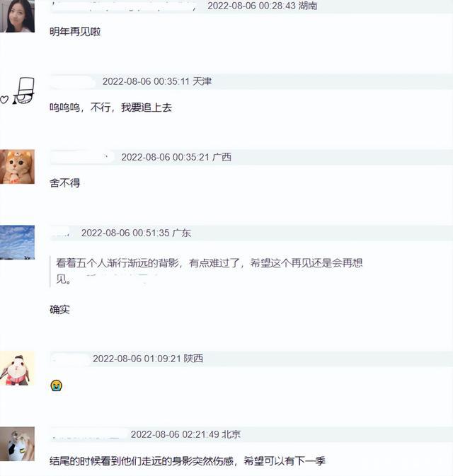Open the top-hat sketch avatar
The image size is (453, 476).
point(17,91)
